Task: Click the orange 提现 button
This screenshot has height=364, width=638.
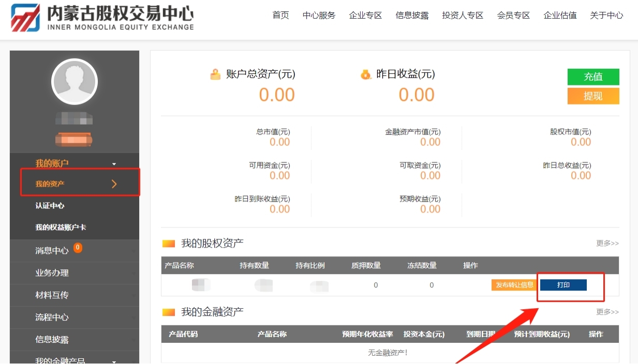Action: [x=593, y=96]
